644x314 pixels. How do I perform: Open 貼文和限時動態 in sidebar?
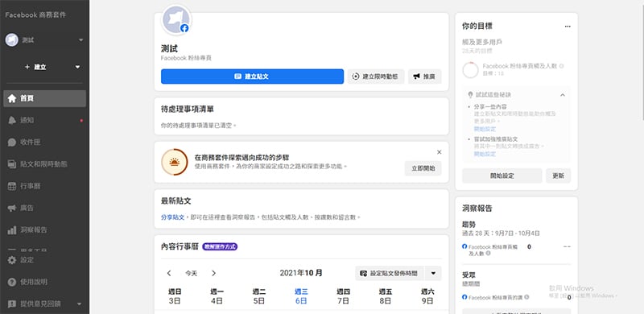[x=44, y=164]
